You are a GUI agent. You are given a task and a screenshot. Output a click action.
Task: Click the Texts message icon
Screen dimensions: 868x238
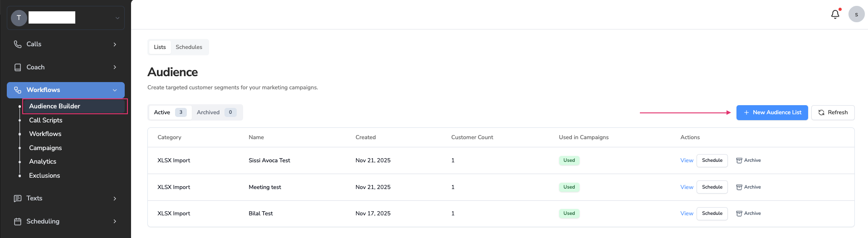[x=18, y=199]
